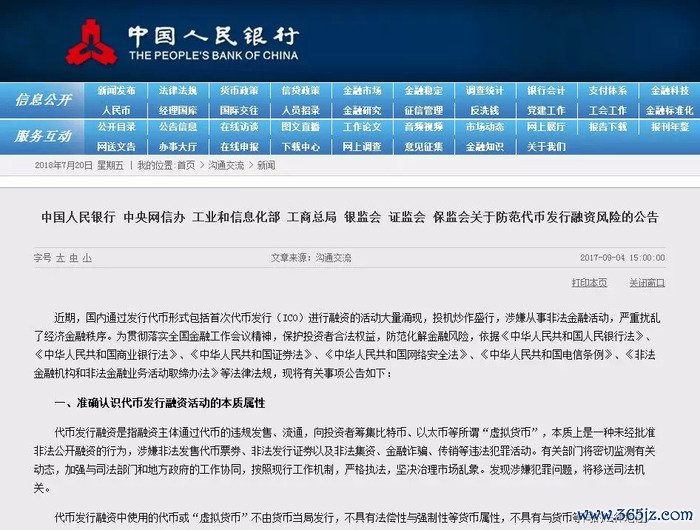
Task: Open the 办事大厅 service hall
Action: click(178, 146)
